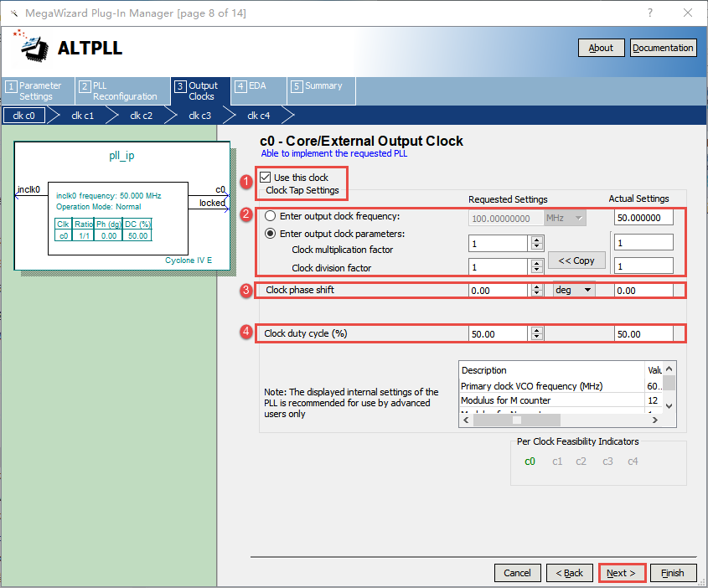The height and width of the screenshot is (588, 708).
Task: Click the c1 feasibility indicator
Action: tap(557, 462)
